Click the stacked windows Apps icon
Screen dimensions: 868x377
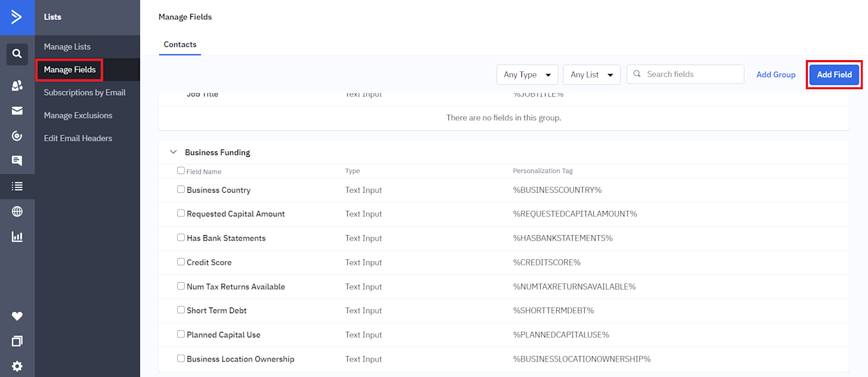click(x=17, y=341)
